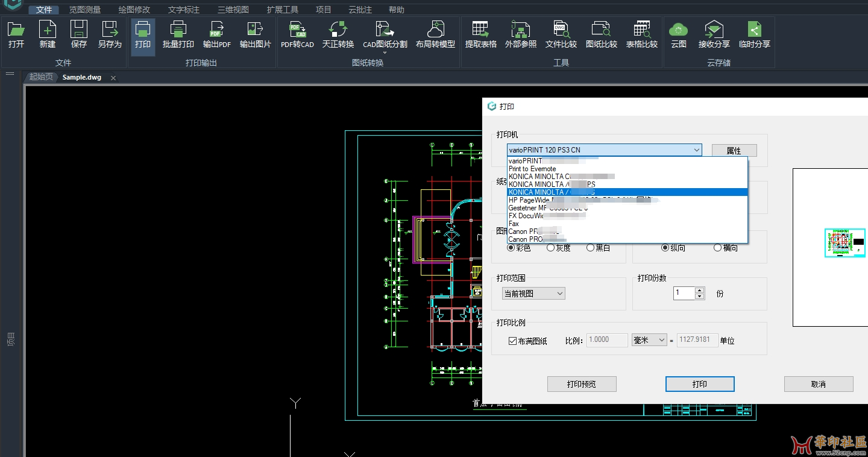Toggle the 布满图纸 fit-to-paper checkbox

coord(513,341)
